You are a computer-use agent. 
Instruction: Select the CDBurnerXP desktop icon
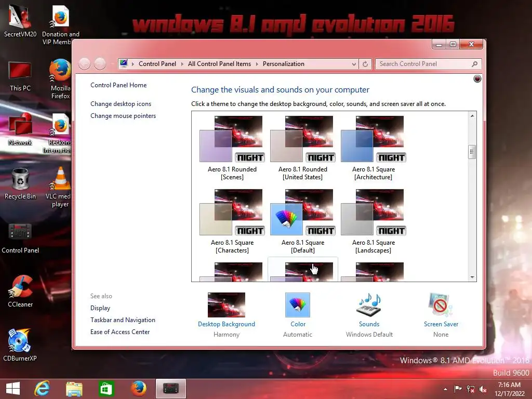20,345
